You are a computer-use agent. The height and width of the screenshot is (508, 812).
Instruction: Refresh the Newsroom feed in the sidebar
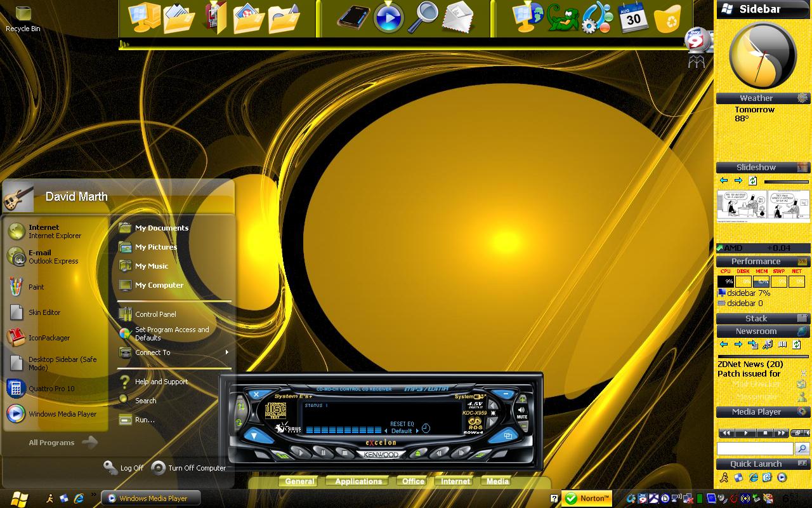(797, 344)
